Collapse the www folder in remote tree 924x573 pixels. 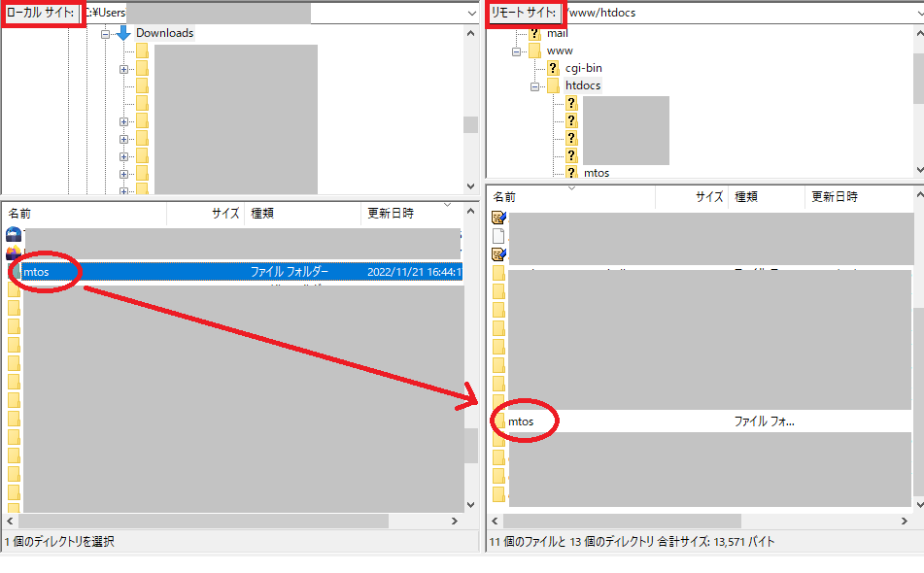516,51
